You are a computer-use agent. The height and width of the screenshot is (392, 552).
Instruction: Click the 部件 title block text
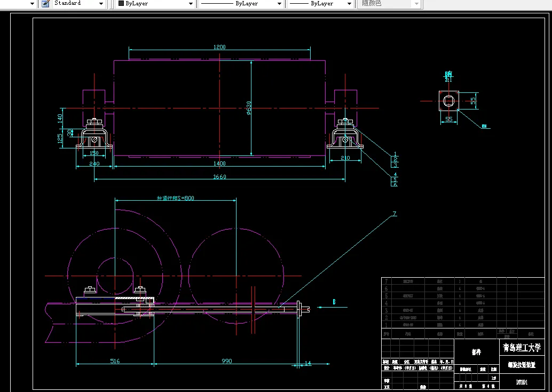[x=476, y=352]
